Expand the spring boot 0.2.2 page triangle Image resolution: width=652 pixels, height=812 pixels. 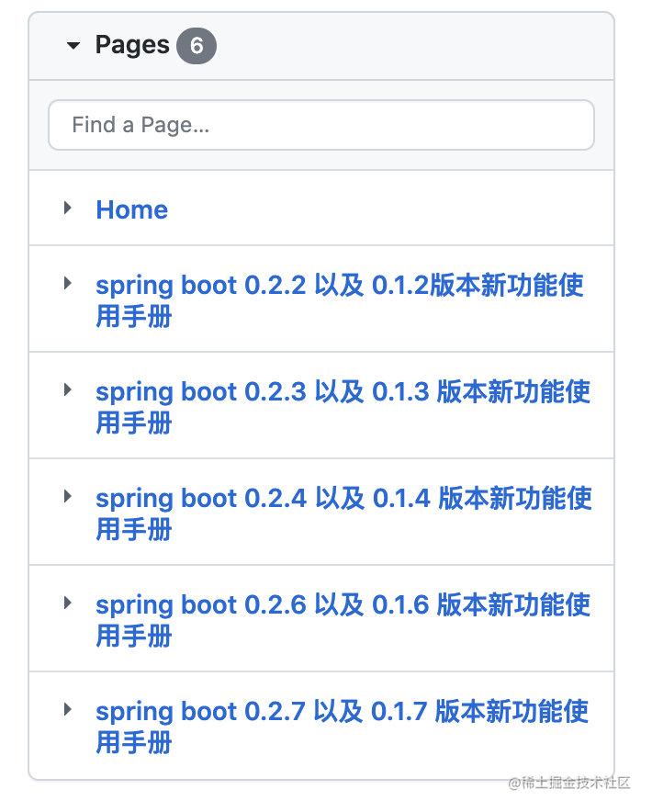67,283
